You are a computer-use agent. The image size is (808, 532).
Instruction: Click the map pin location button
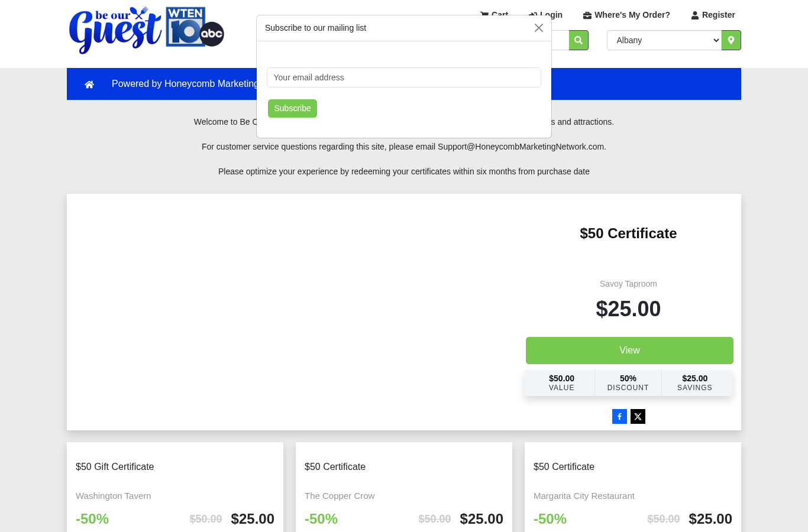point(731,40)
